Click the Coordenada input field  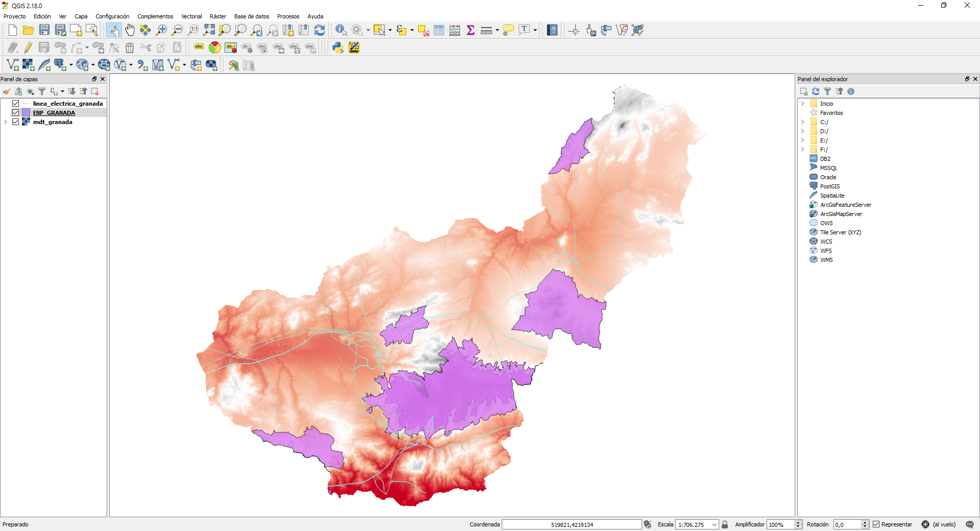click(x=572, y=524)
